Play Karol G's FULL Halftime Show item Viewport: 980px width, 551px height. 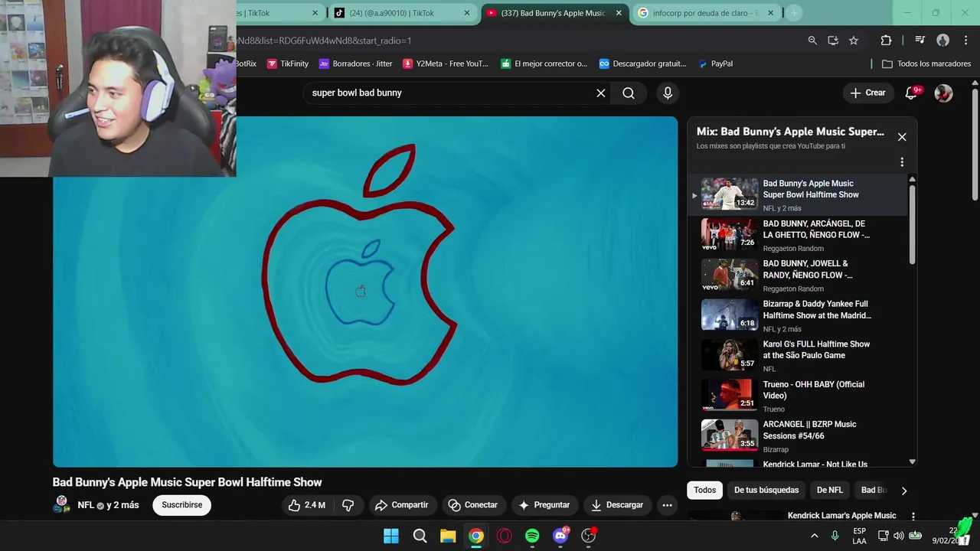(796, 356)
